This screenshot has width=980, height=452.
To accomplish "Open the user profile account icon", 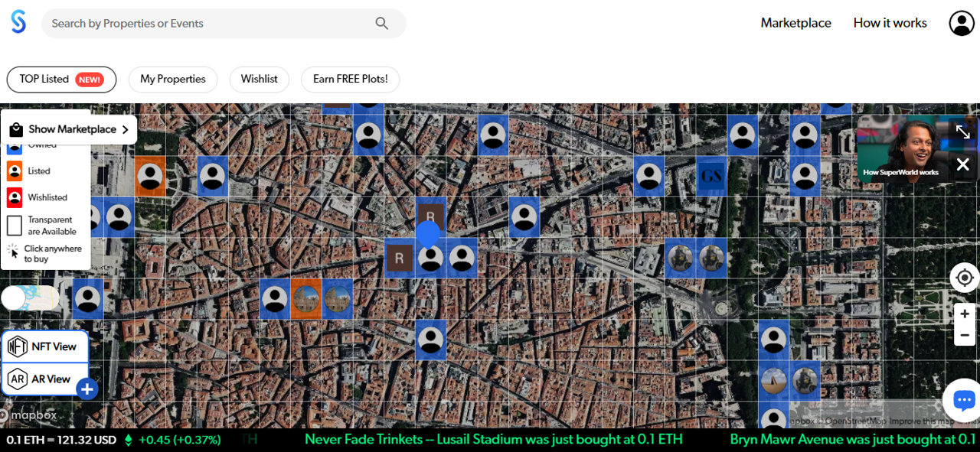I will (x=961, y=23).
